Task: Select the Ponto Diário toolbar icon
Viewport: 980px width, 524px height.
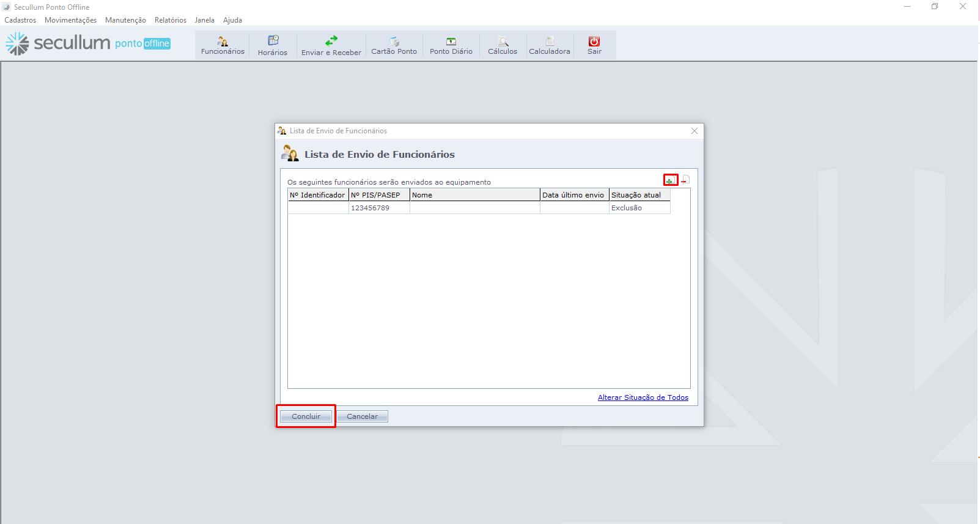Action: pyautogui.click(x=451, y=45)
